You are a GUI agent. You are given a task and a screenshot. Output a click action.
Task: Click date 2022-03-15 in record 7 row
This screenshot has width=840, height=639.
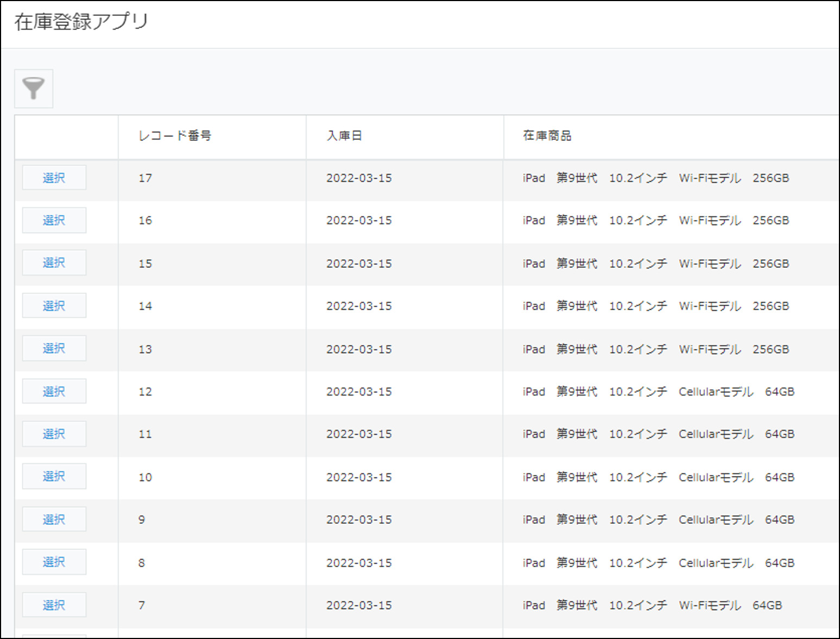point(359,605)
